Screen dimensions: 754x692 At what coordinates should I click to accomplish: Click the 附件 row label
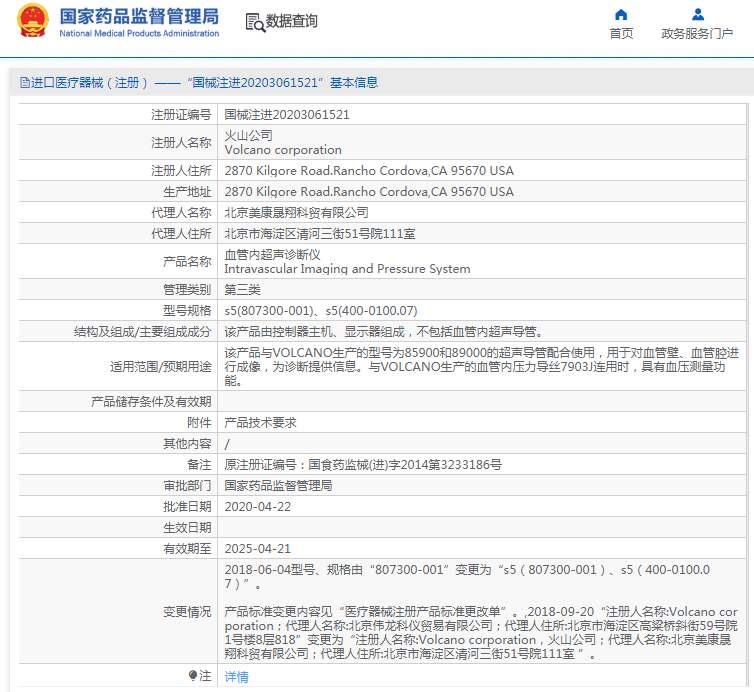(x=199, y=423)
